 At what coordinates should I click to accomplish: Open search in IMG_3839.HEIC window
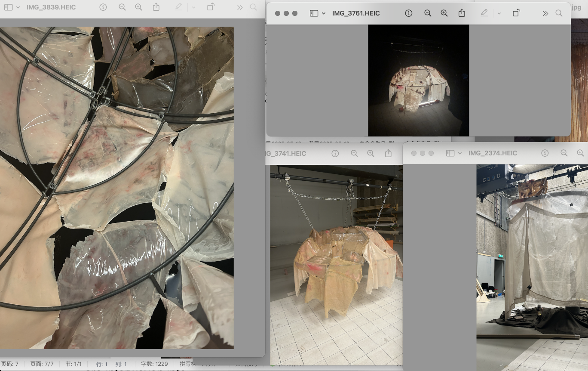(x=253, y=7)
